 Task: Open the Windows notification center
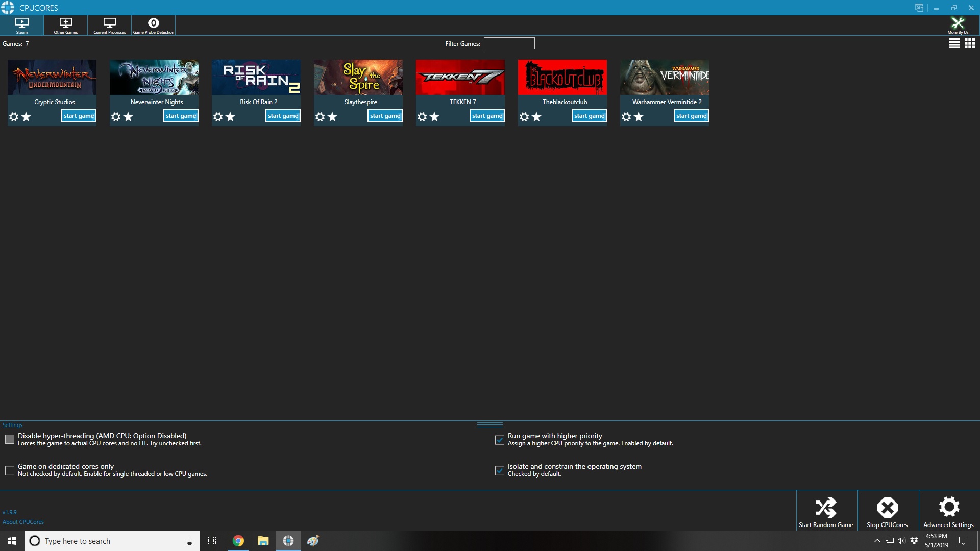[963, 541]
